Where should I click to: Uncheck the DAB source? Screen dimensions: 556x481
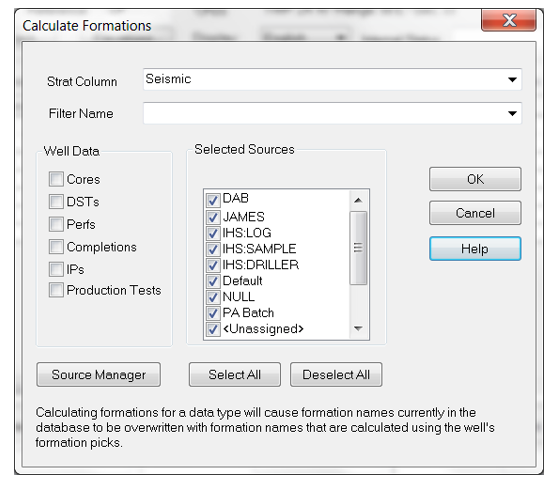tap(213, 200)
